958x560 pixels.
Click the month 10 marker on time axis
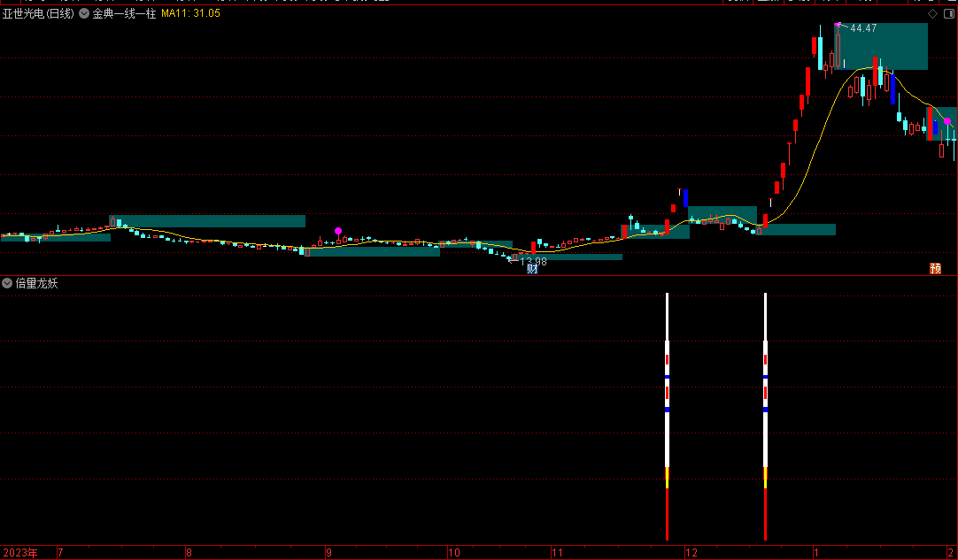pyautogui.click(x=453, y=553)
